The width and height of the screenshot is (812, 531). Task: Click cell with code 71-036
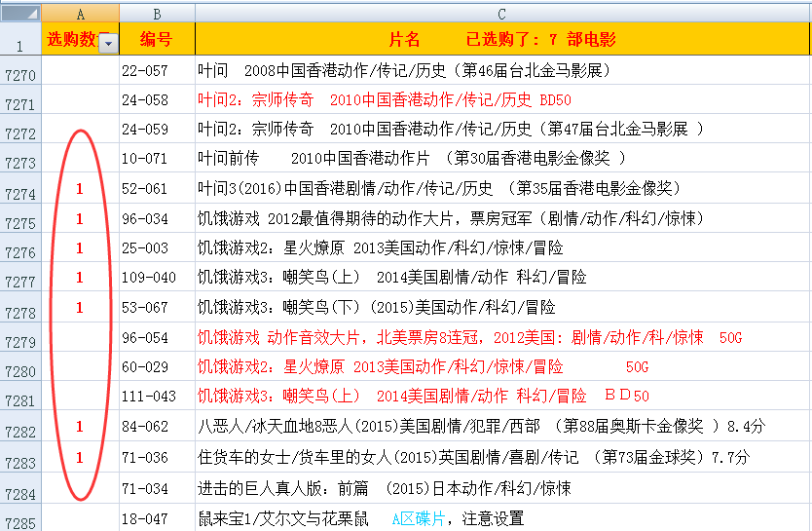[157, 457]
